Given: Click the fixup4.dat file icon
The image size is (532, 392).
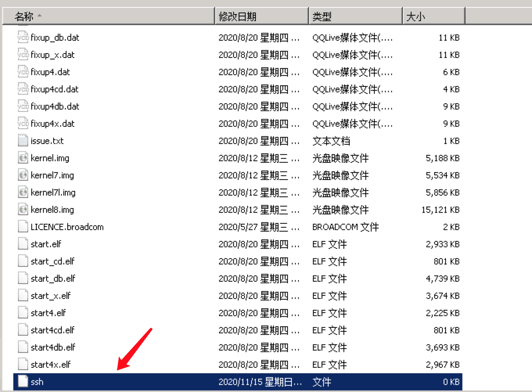Looking at the screenshot, I should tap(23, 72).
